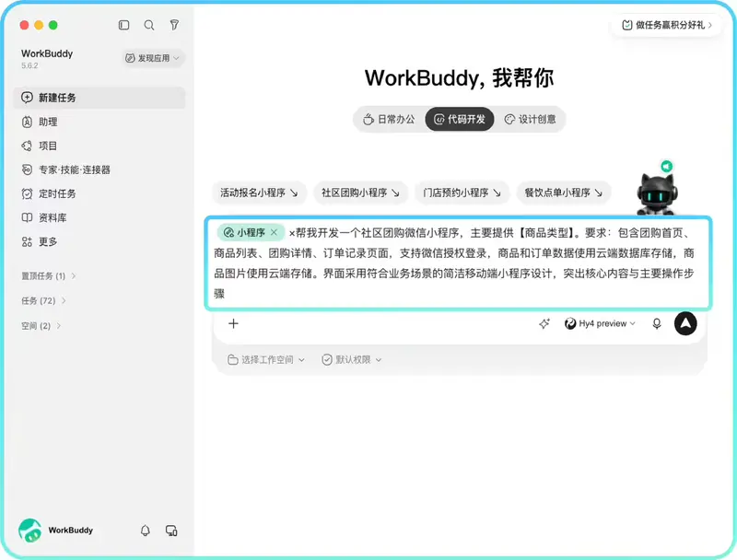Viewport: 737px width, 560px height.
Task: Click inside the prompt text box
Action: (x=458, y=263)
